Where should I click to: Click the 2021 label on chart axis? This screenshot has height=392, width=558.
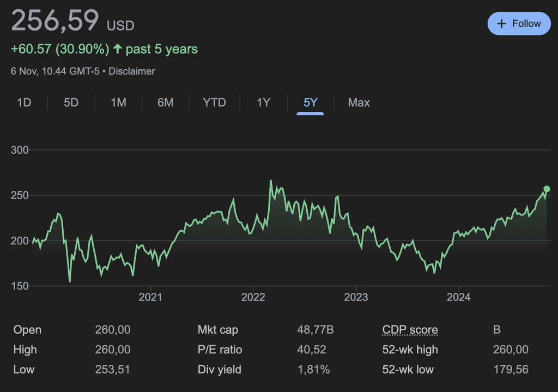[150, 297]
